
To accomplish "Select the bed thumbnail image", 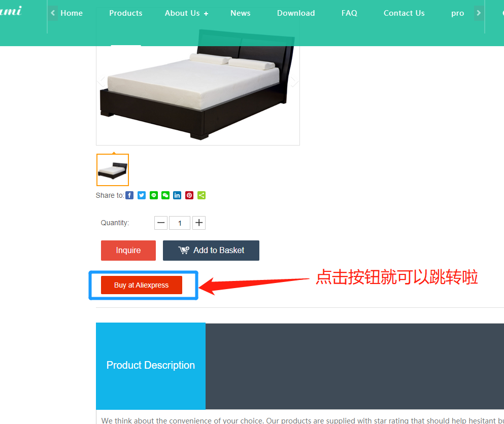I will click(113, 170).
